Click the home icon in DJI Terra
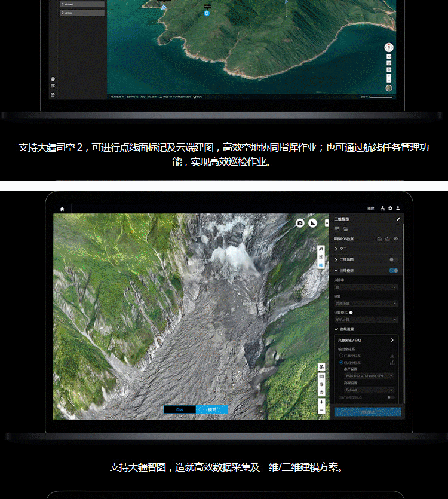Viewport: 448px width, 499px height. coord(62,209)
